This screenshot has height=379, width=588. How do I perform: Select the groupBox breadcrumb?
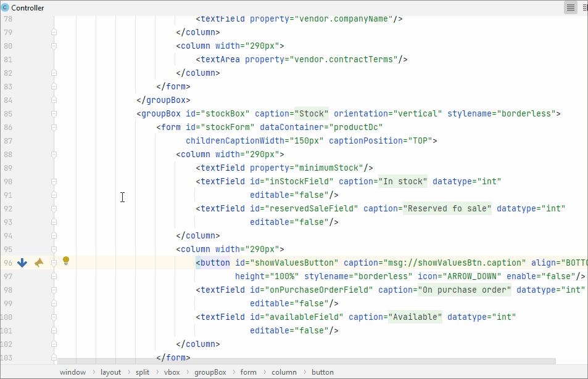210,372
